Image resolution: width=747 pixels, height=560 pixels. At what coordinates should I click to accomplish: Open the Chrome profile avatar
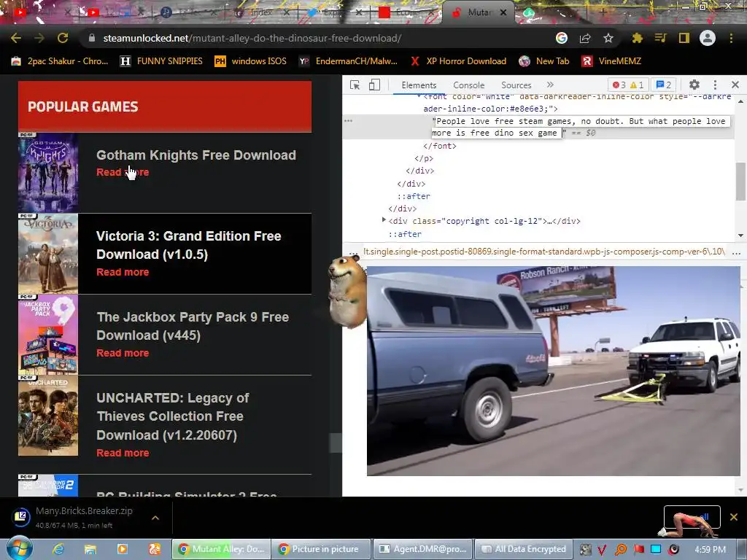[x=708, y=38]
